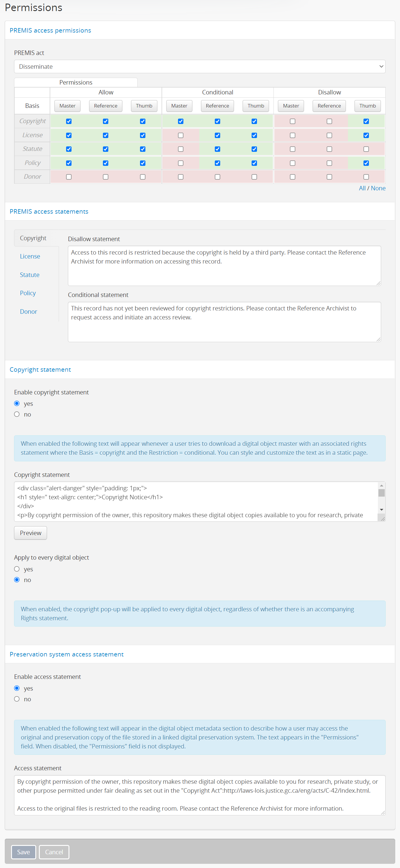Open the Donor statements tab
Viewport: 400px width, 868px height.
tap(28, 312)
